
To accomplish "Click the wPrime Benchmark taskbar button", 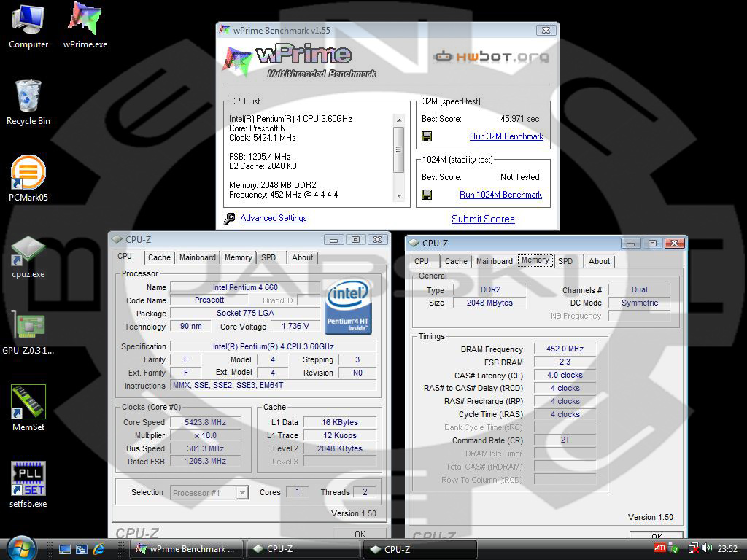I will [186, 549].
